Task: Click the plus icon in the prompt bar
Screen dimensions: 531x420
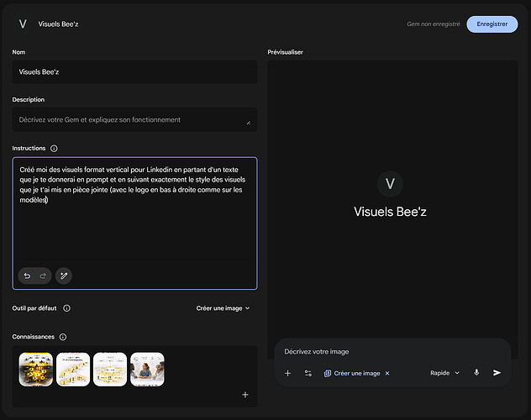Action: click(x=287, y=373)
